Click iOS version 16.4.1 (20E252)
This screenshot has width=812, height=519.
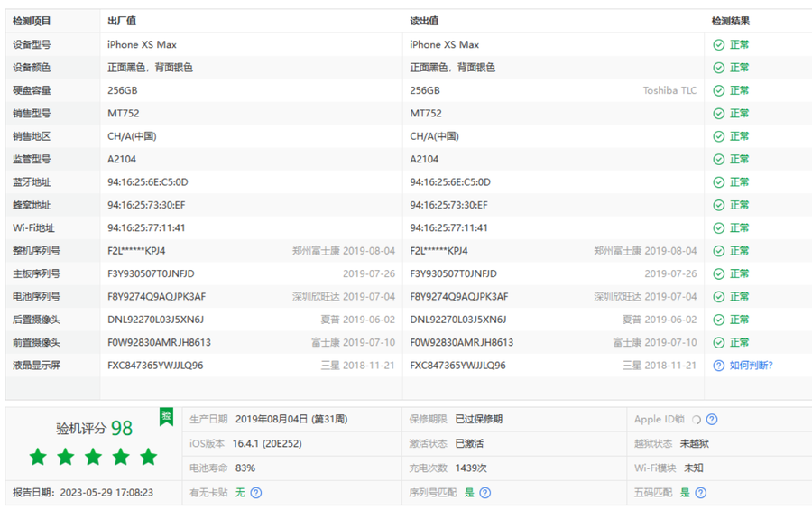coord(267,444)
